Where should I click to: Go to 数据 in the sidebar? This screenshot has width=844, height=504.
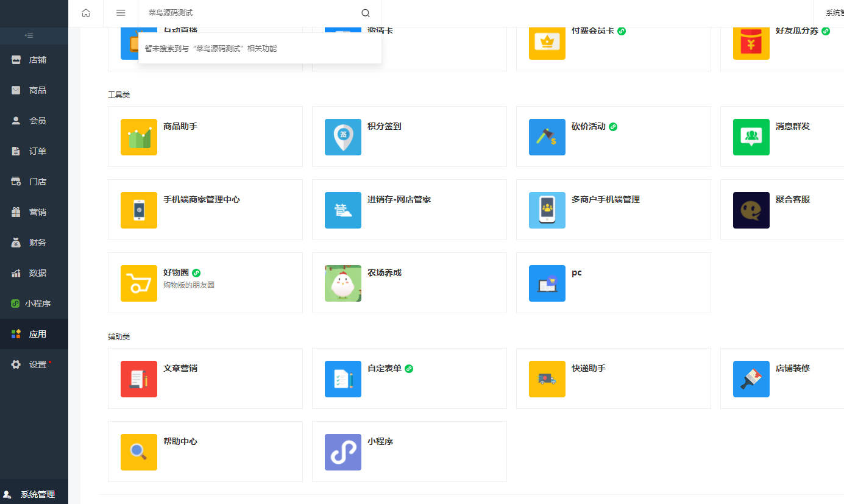pyautogui.click(x=34, y=273)
